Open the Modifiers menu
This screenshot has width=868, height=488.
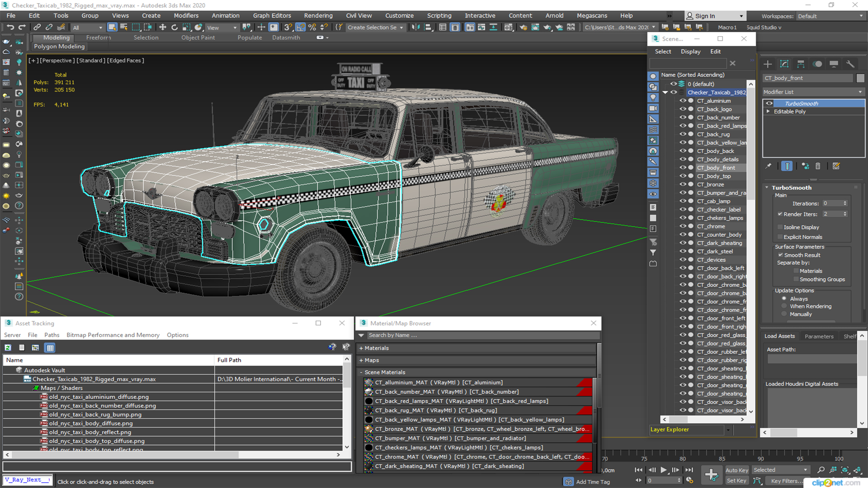click(x=186, y=16)
